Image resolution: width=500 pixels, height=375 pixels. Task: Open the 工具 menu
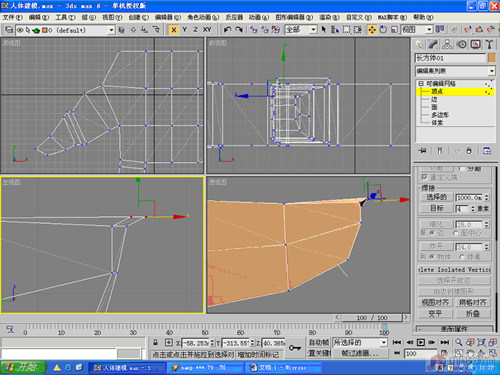[65, 17]
